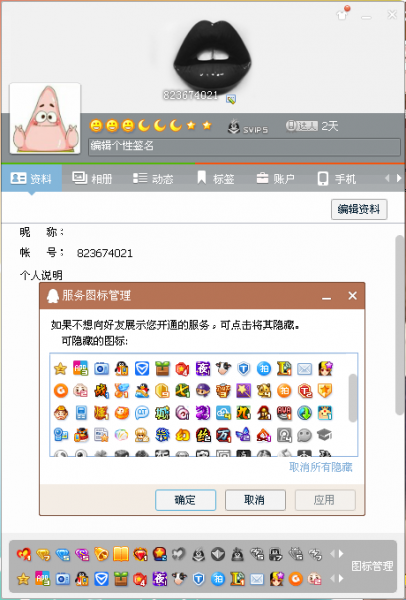406x600 pixels.
Task: Click the blue QT chat bubble icon
Action: pyautogui.click(x=142, y=413)
